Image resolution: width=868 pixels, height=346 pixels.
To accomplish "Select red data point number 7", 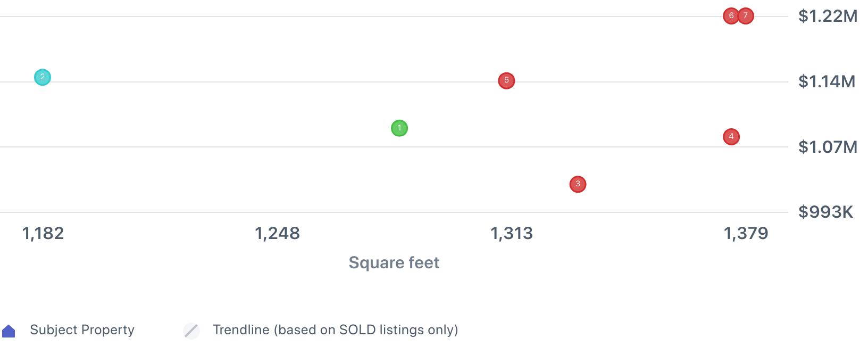I will coord(746,16).
